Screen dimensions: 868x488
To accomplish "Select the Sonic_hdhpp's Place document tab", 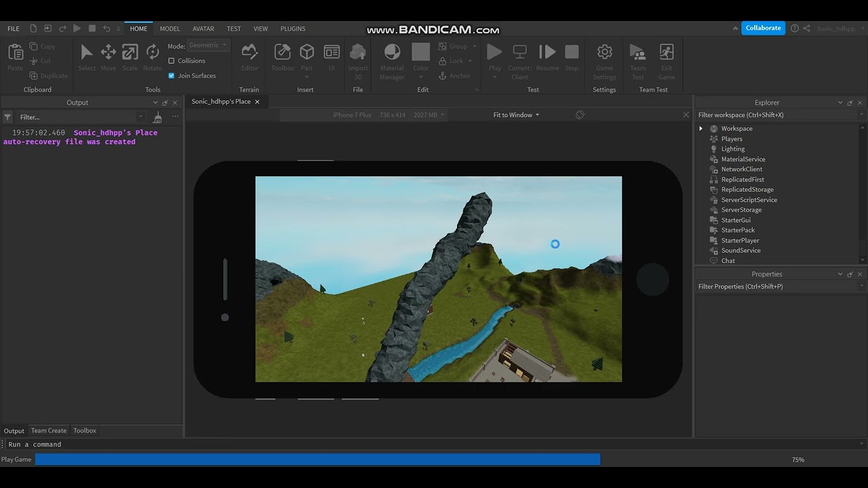I will (221, 102).
